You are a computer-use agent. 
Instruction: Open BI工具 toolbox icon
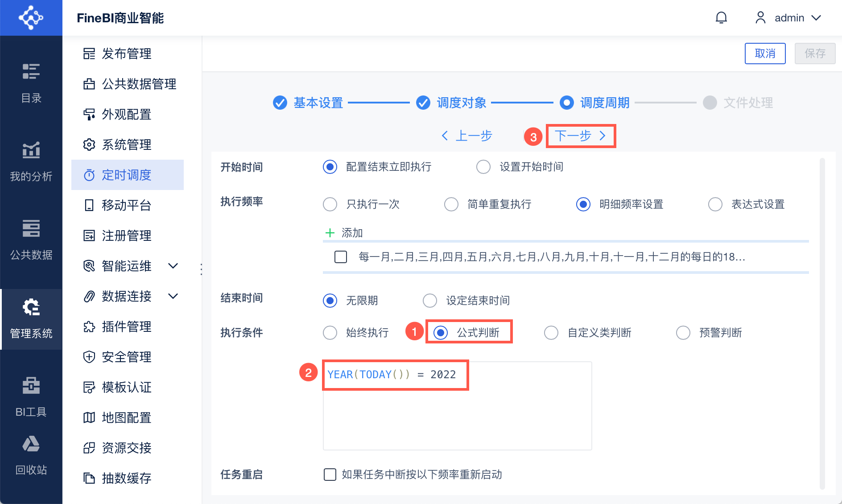point(31,386)
